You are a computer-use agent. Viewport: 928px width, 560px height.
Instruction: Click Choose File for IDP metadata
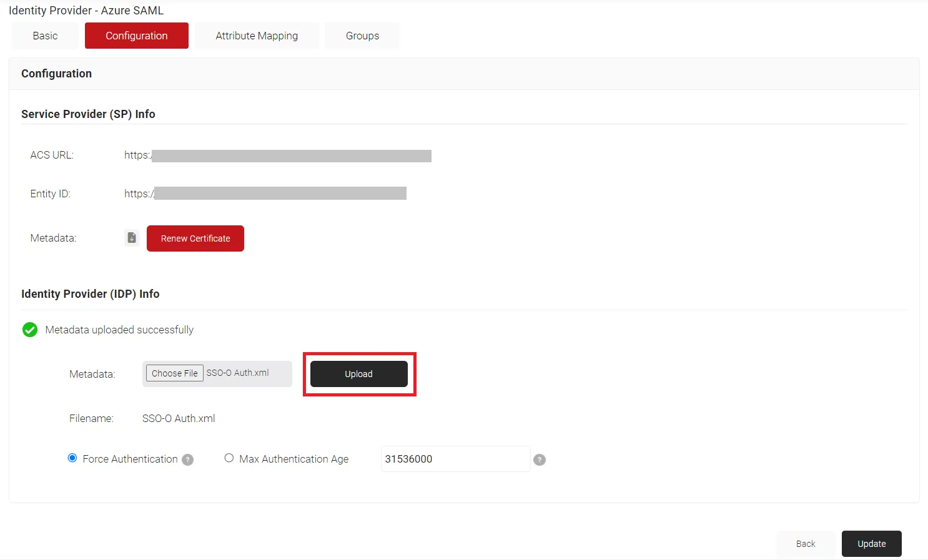pyautogui.click(x=175, y=373)
